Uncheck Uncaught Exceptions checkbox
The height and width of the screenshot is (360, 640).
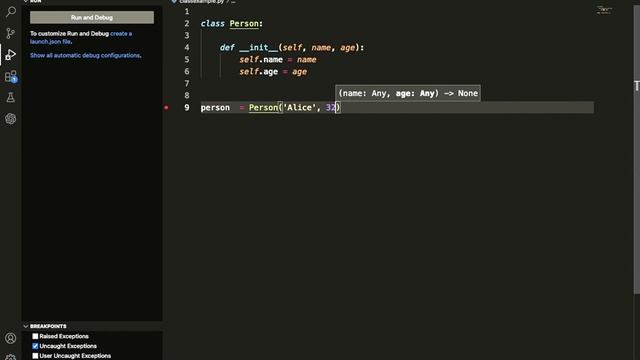[x=35, y=346]
